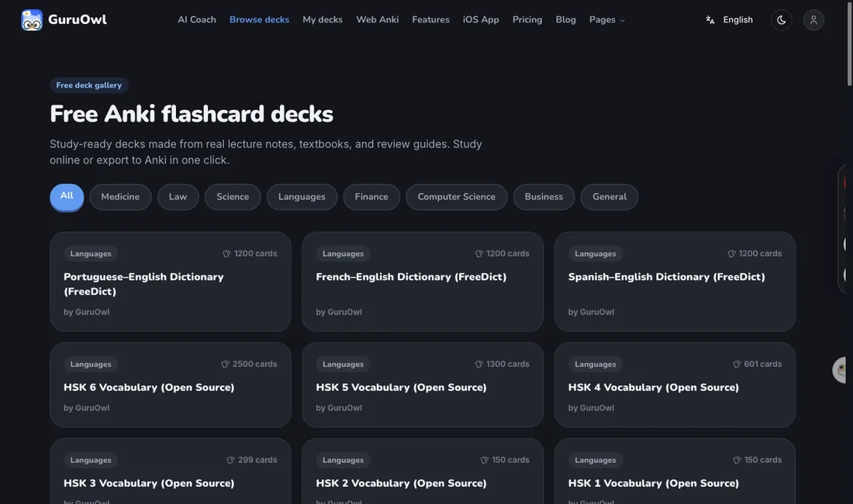
Task: Filter decks by Law
Action: coord(178,197)
